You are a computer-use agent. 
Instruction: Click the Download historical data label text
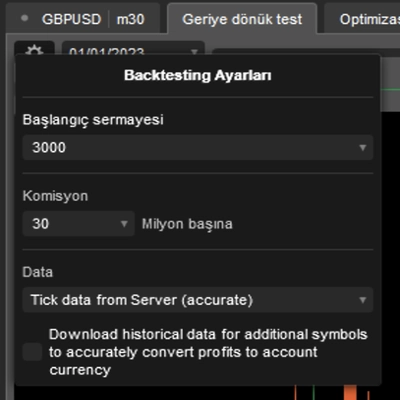[208, 352]
